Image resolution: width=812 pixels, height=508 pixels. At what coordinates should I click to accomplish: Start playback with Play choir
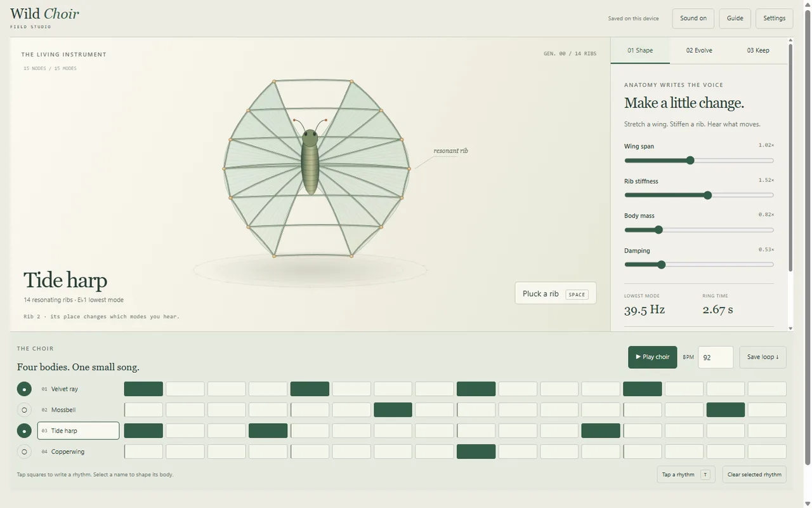(653, 357)
